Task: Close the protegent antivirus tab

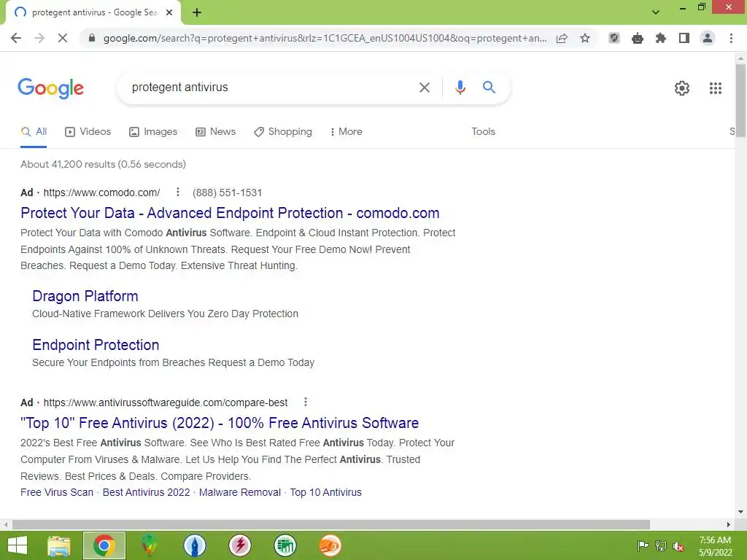Action: [169, 13]
